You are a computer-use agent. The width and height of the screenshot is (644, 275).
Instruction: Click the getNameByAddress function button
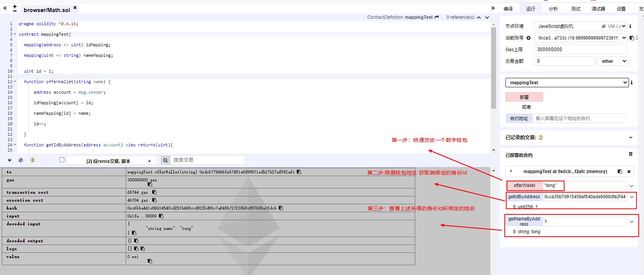(x=524, y=221)
